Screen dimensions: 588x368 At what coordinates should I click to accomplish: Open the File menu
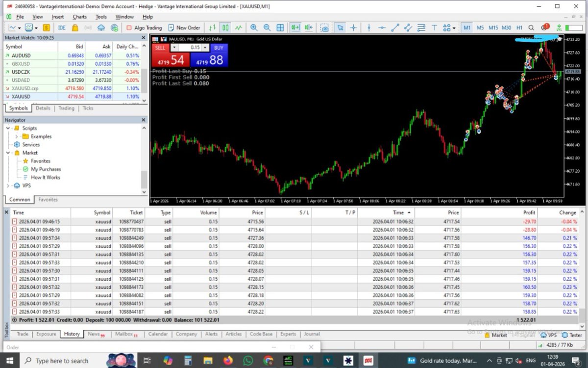click(x=20, y=17)
